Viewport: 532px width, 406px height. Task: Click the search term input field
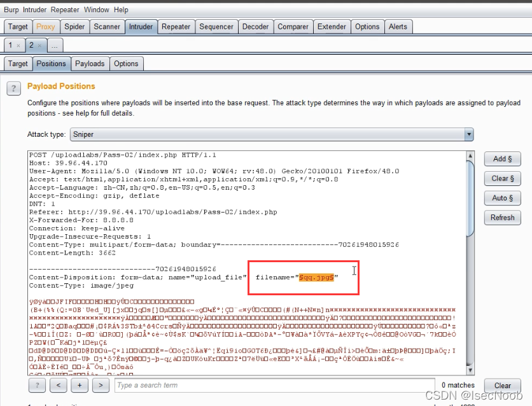[275, 385]
